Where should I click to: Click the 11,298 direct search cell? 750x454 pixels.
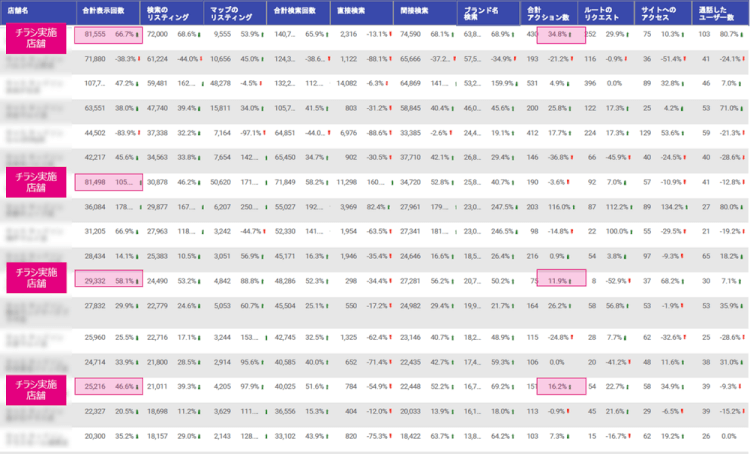(347, 182)
